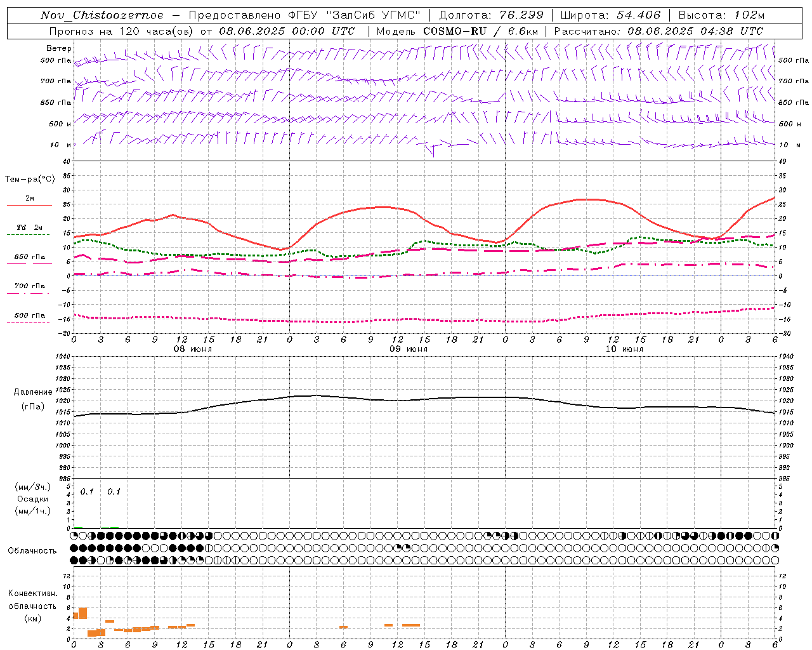This screenshot has height=650, width=812.
Task: Click the Тем-ра(°C) panel label
Action: pos(30,180)
